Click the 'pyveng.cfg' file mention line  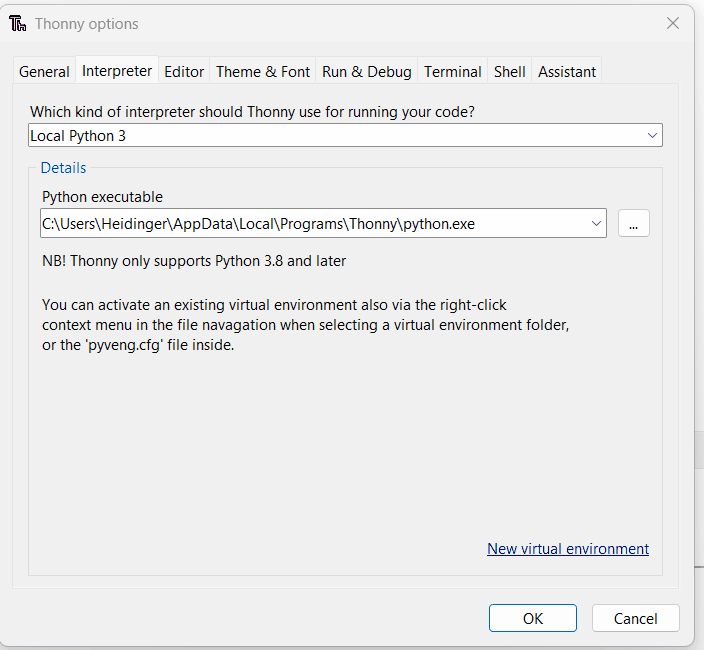pyautogui.click(x=138, y=345)
